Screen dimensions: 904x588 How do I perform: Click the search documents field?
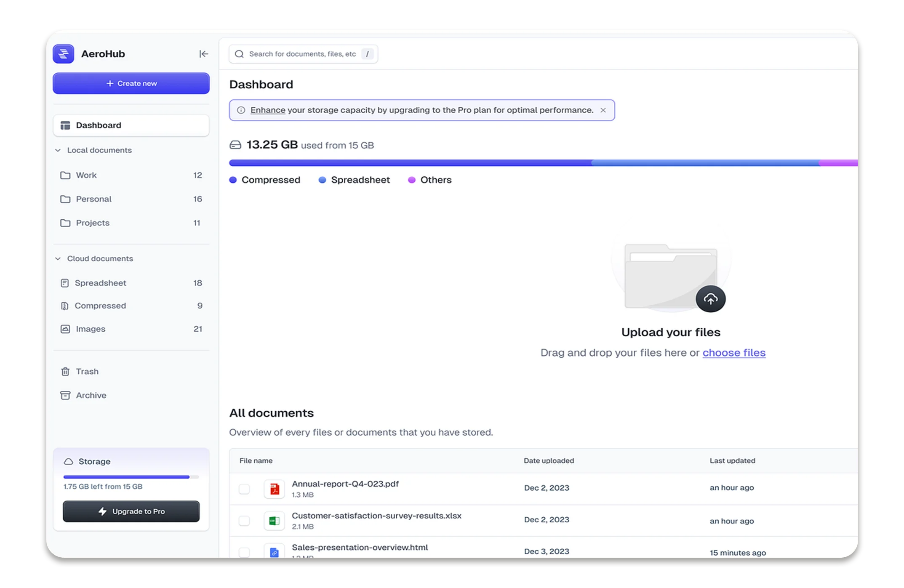point(302,54)
